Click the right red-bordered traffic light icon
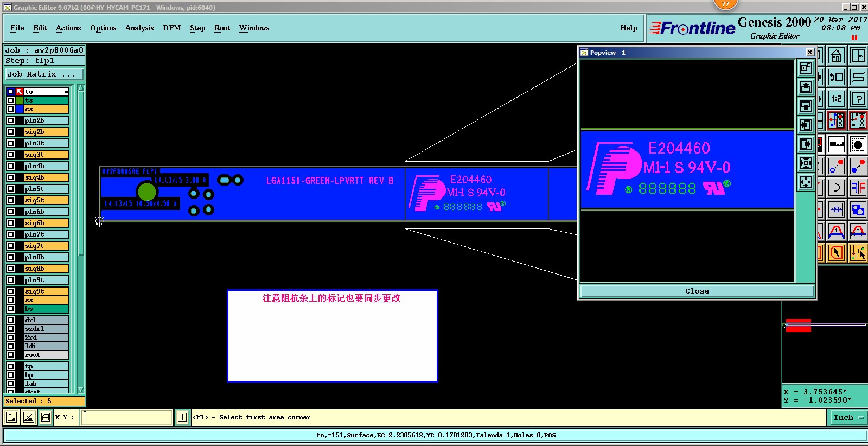Viewport: 868px width, 446px height. point(858,121)
